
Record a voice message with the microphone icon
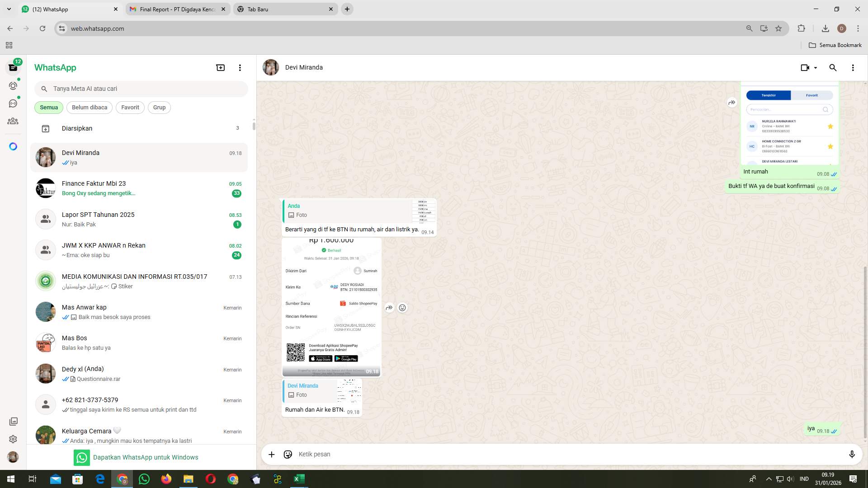(x=852, y=454)
